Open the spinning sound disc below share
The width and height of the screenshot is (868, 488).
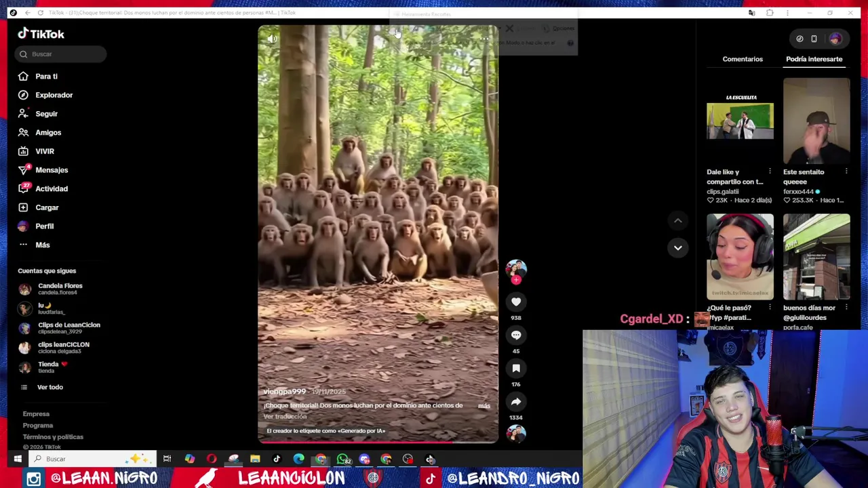point(516,433)
